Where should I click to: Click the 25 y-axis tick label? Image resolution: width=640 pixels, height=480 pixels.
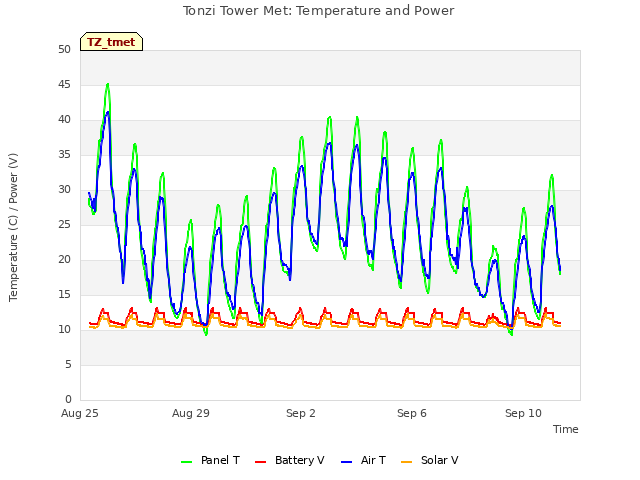tap(64, 225)
